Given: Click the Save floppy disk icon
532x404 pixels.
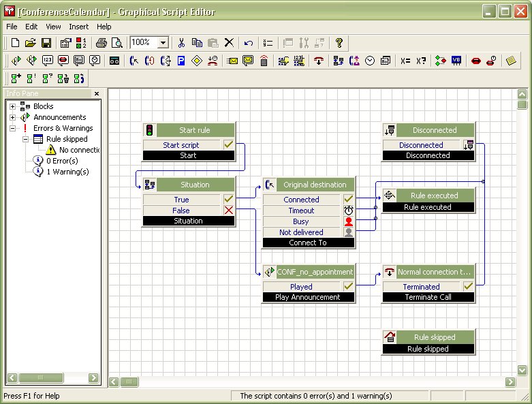Looking at the screenshot, I should point(47,43).
